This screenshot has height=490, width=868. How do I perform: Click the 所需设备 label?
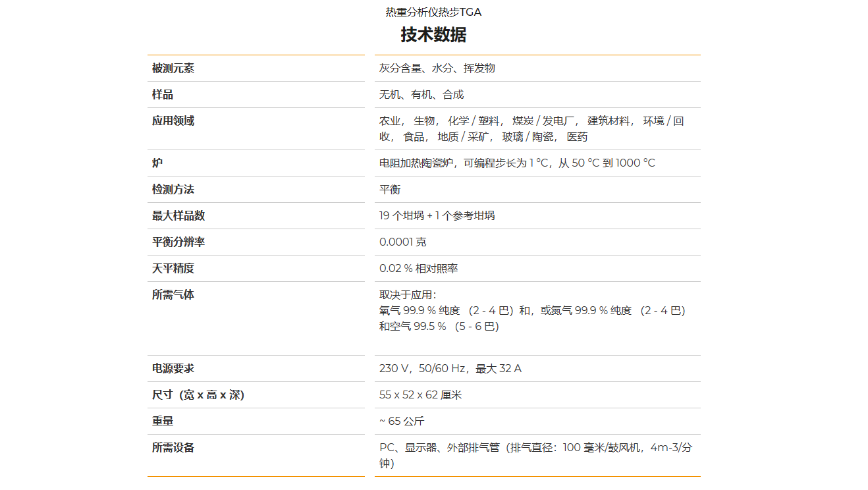tap(173, 448)
